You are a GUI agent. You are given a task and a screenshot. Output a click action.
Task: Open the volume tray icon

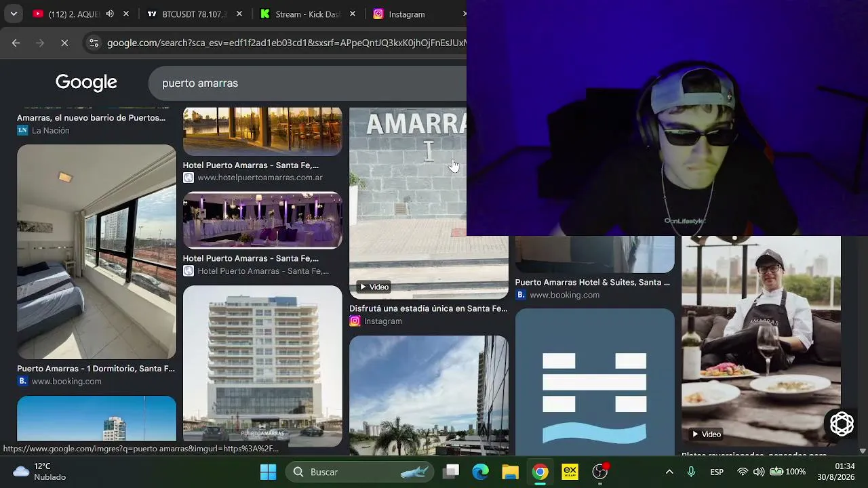(x=759, y=472)
